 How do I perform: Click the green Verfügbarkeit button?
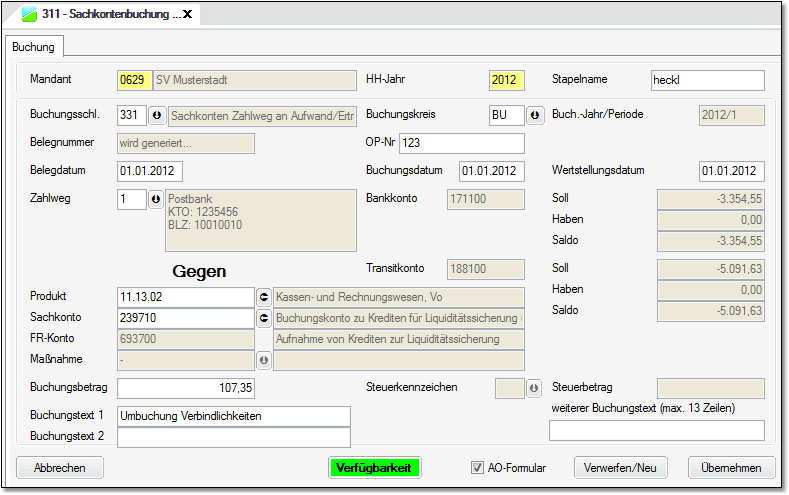coord(375,468)
